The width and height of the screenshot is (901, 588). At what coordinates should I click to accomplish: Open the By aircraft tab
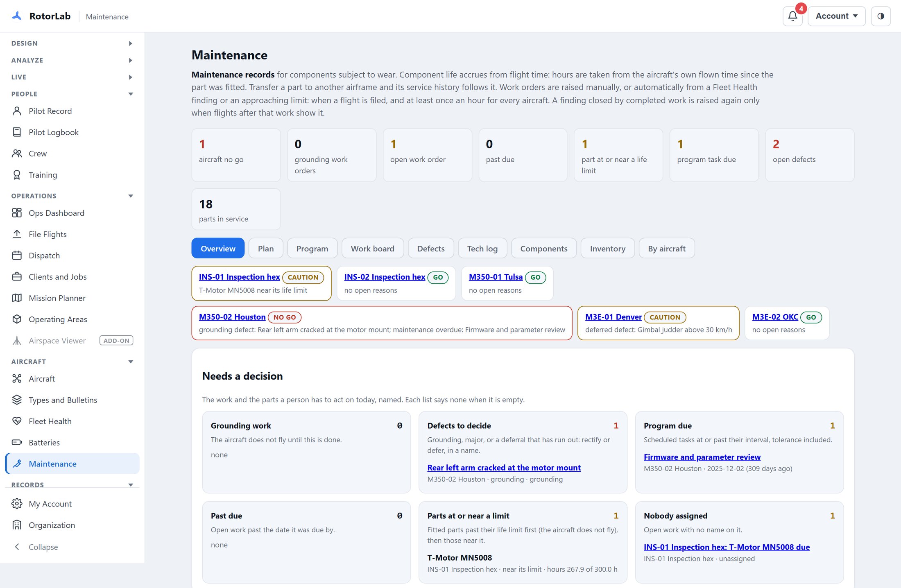click(x=667, y=248)
